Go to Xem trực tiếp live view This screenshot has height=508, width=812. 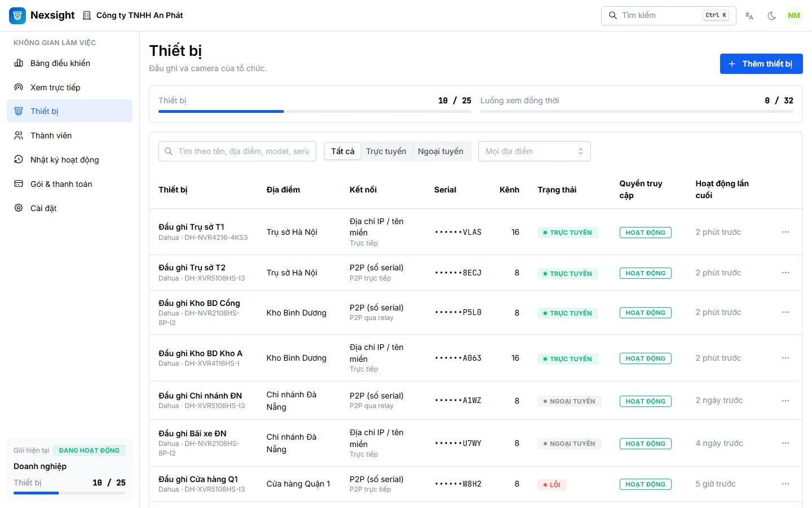[69, 87]
